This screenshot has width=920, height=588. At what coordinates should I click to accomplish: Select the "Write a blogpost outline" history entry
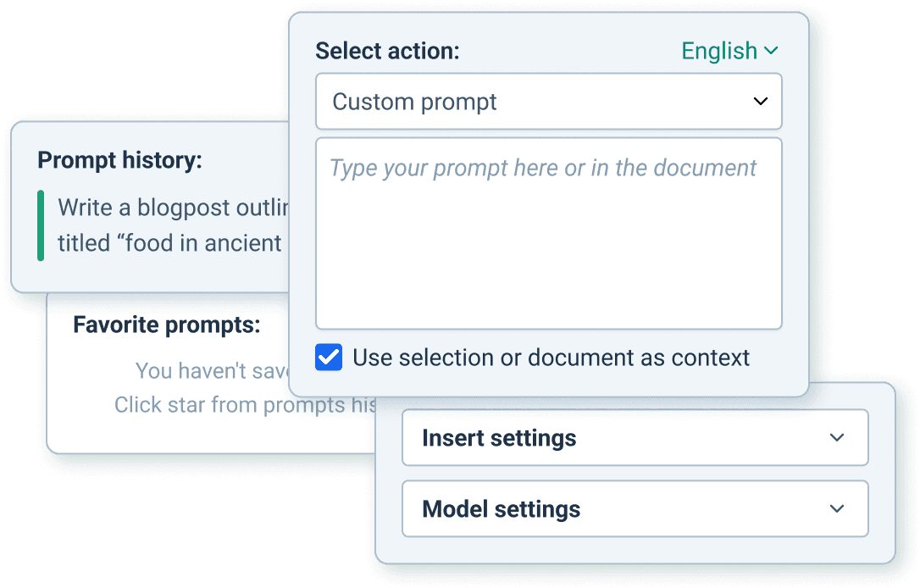(x=161, y=224)
